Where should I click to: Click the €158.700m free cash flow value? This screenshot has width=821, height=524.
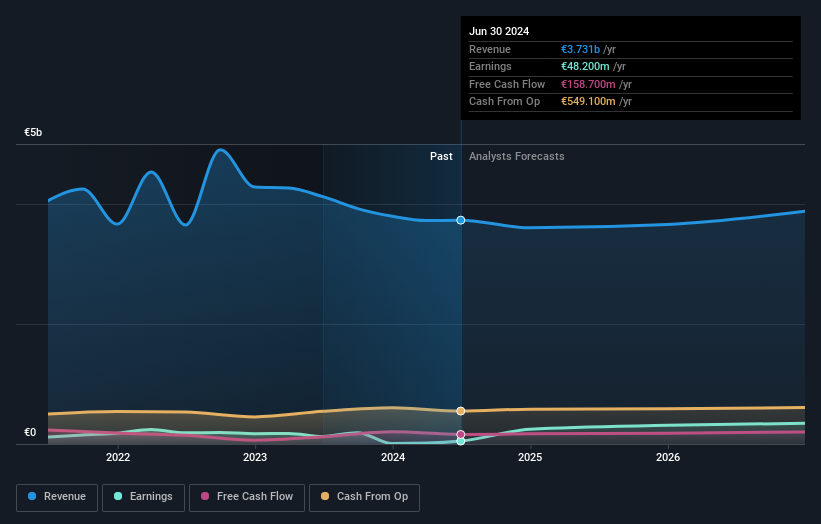pyautogui.click(x=588, y=84)
